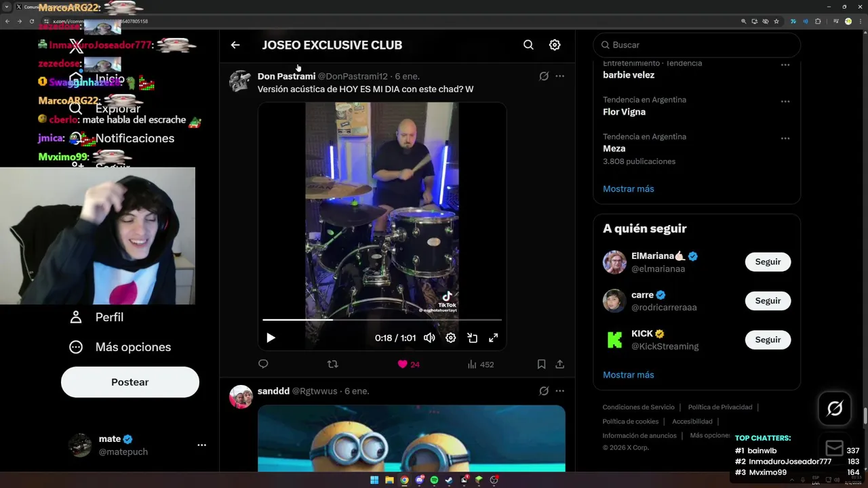This screenshot has width=868, height=488.
Task: Open options for Flor Vigna trend
Action: point(785,102)
